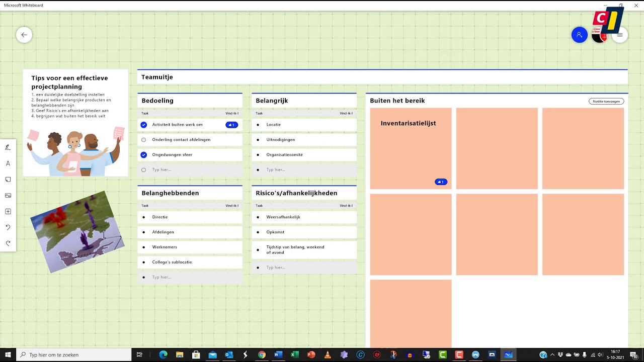Open the volume tray icon
This screenshot has height=362, width=644.
pos(600,354)
